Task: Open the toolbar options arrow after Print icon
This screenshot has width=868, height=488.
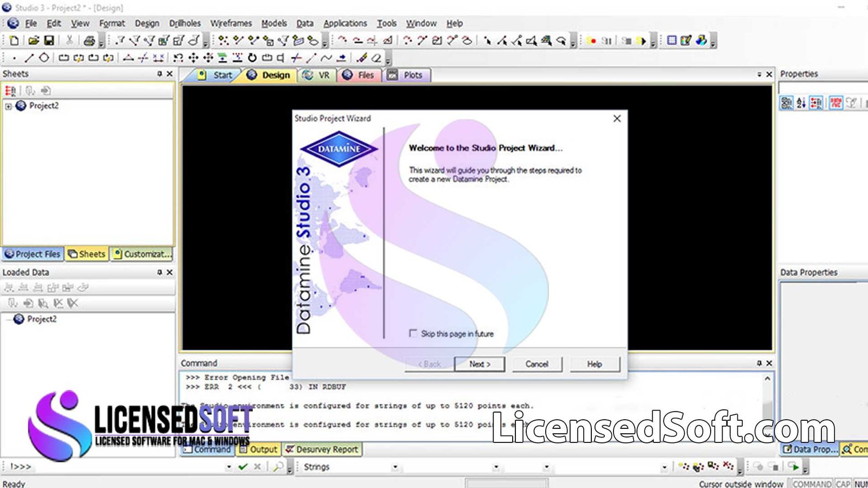Action: click(101, 42)
